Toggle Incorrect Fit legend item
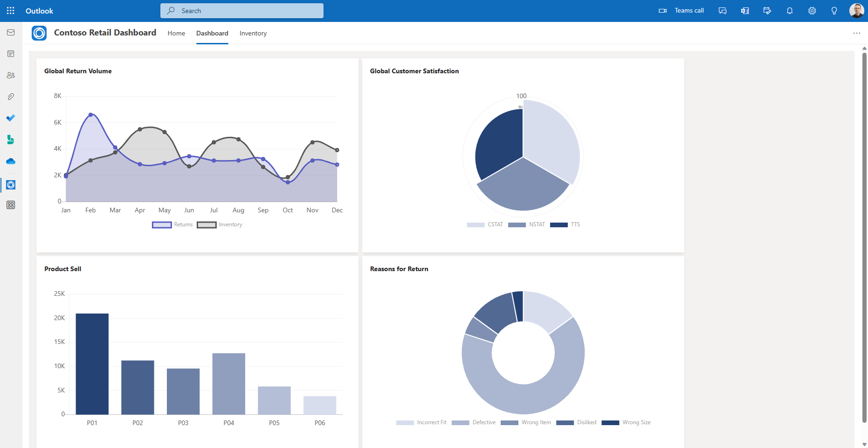The image size is (868, 448). (421, 423)
